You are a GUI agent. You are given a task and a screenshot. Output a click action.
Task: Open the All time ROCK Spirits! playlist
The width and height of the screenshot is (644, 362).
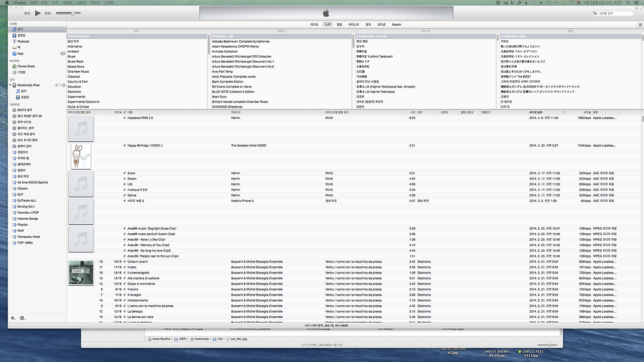point(33,183)
